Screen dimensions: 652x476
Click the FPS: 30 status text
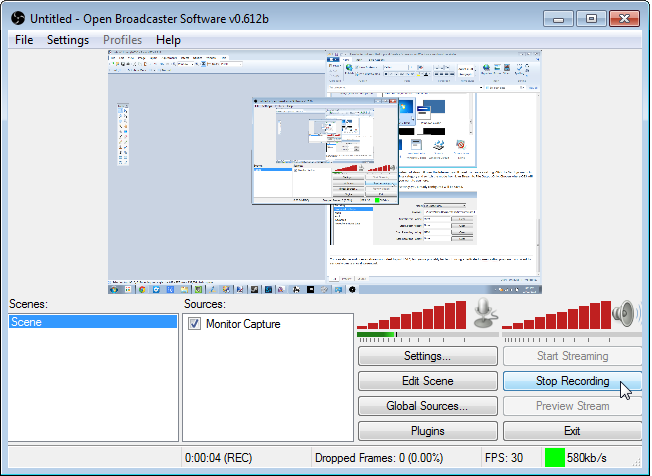pyautogui.click(x=504, y=458)
